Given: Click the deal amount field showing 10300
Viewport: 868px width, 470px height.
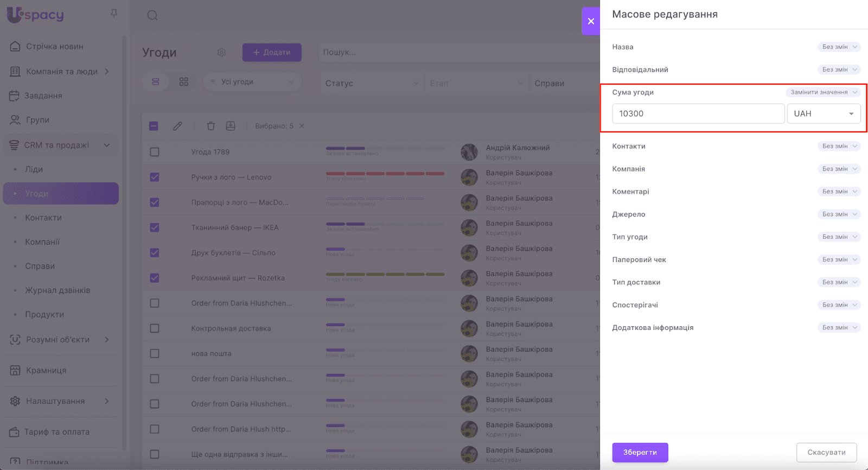Looking at the screenshot, I should [698, 113].
